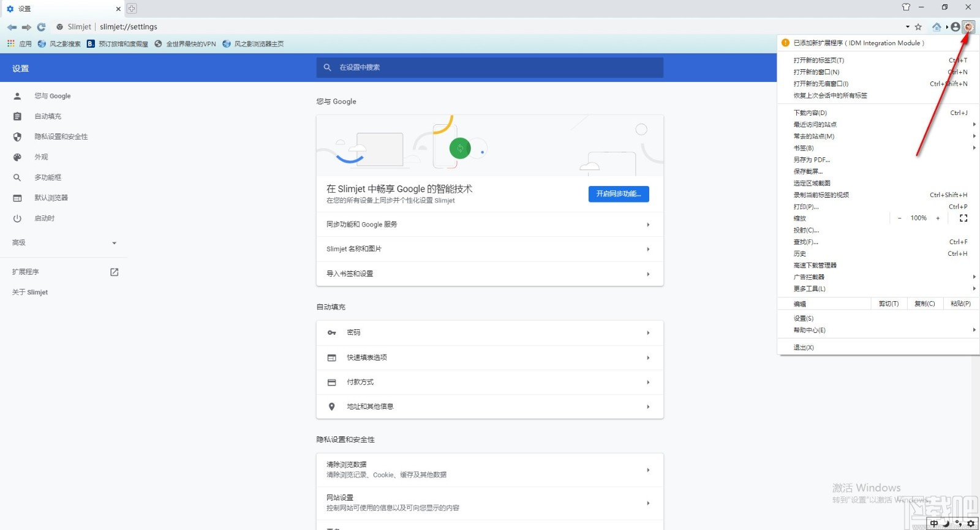Click the 开启同步功能 button
This screenshot has height=530, width=980.
(619, 194)
